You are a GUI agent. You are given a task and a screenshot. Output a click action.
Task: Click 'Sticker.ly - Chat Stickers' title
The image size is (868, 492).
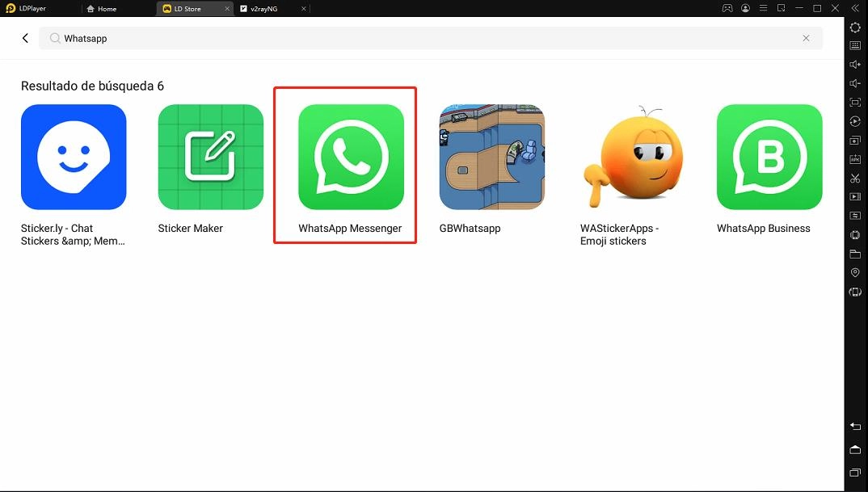click(x=73, y=234)
